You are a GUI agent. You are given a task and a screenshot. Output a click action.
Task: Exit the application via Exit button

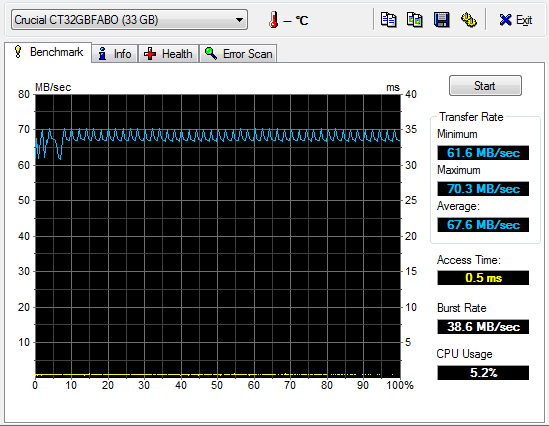pyautogui.click(x=515, y=20)
